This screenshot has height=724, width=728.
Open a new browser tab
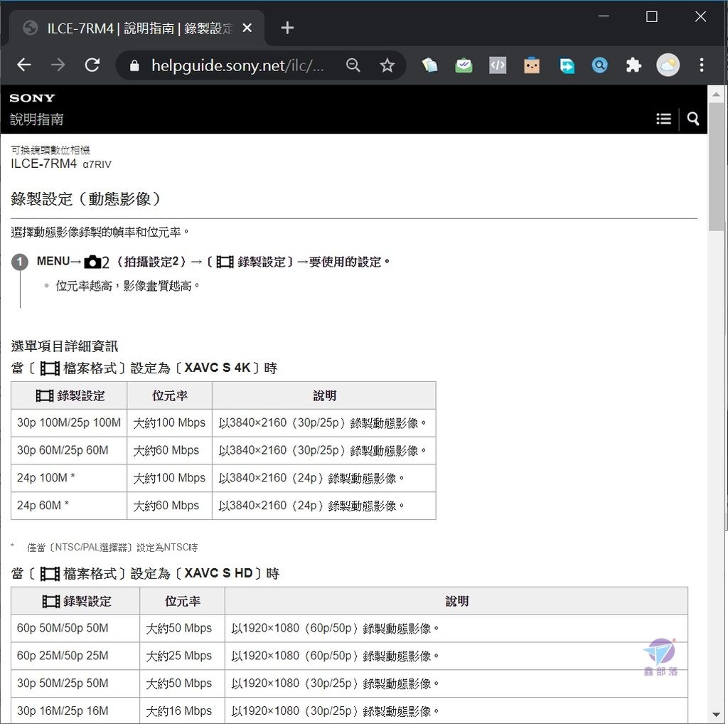coord(287,28)
